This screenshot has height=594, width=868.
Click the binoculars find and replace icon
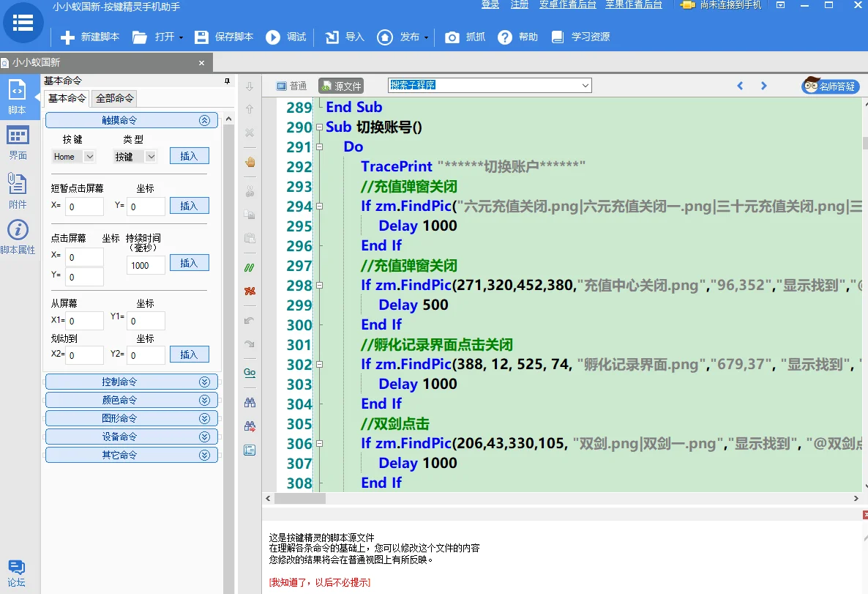pos(250,426)
